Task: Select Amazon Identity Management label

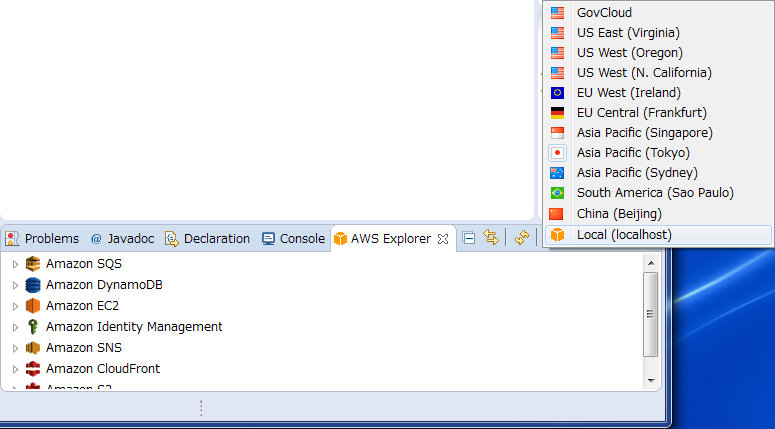Action: [134, 327]
